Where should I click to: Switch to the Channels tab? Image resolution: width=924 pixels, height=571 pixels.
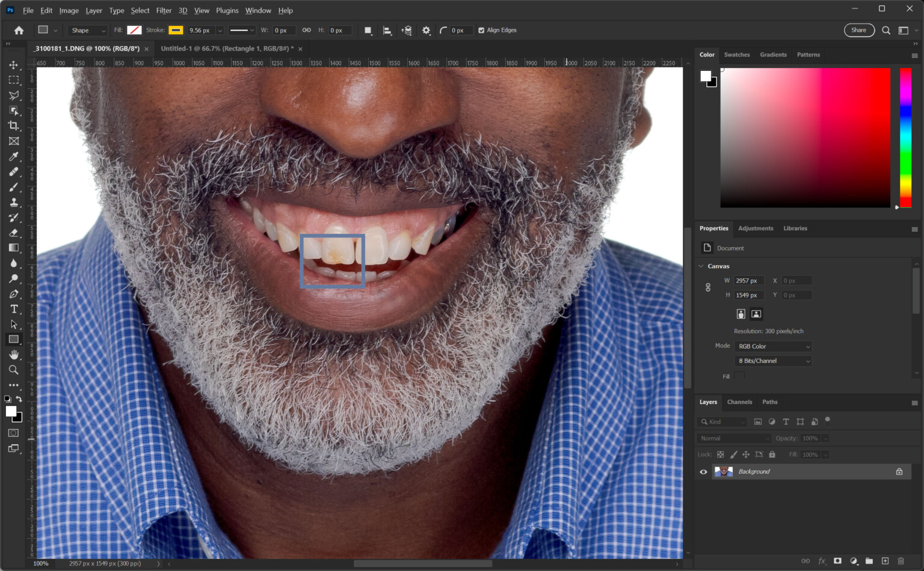(x=739, y=402)
